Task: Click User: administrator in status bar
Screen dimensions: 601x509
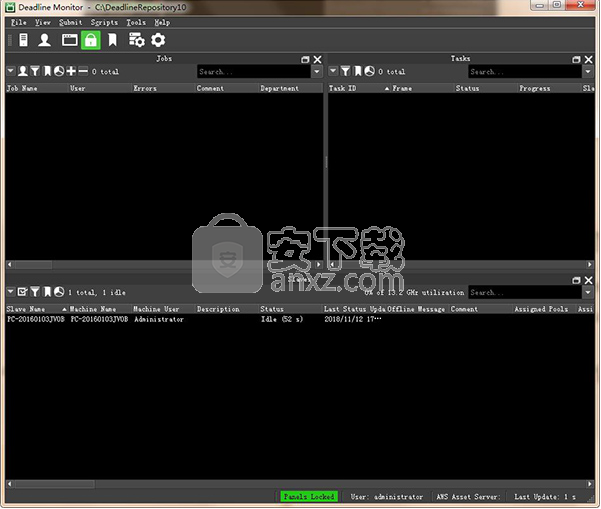Action: click(x=387, y=497)
